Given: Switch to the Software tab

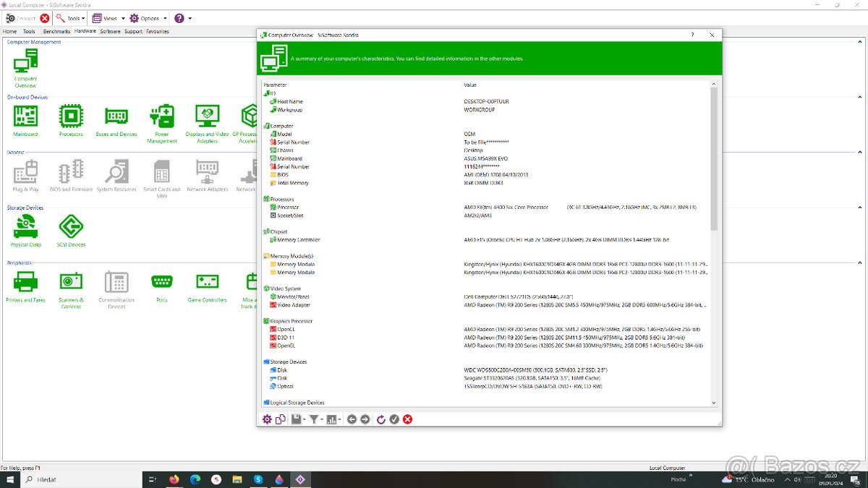Looking at the screenshot, I should (110, 32).
